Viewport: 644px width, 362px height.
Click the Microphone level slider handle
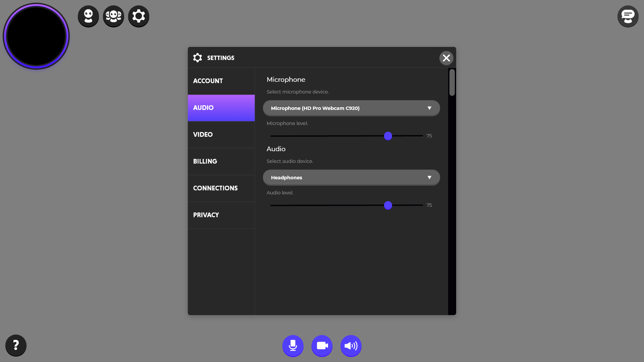click(388, 136)
